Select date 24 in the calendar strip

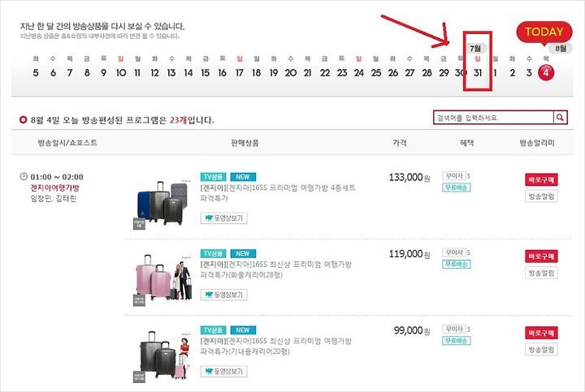[359, 72]
